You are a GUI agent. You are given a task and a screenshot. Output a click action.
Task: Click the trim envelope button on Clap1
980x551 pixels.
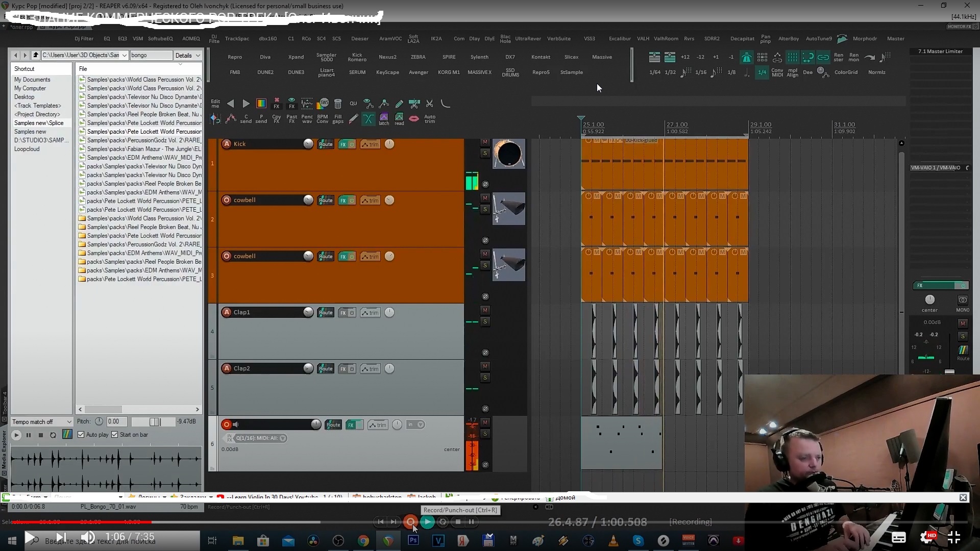[371, 312]
